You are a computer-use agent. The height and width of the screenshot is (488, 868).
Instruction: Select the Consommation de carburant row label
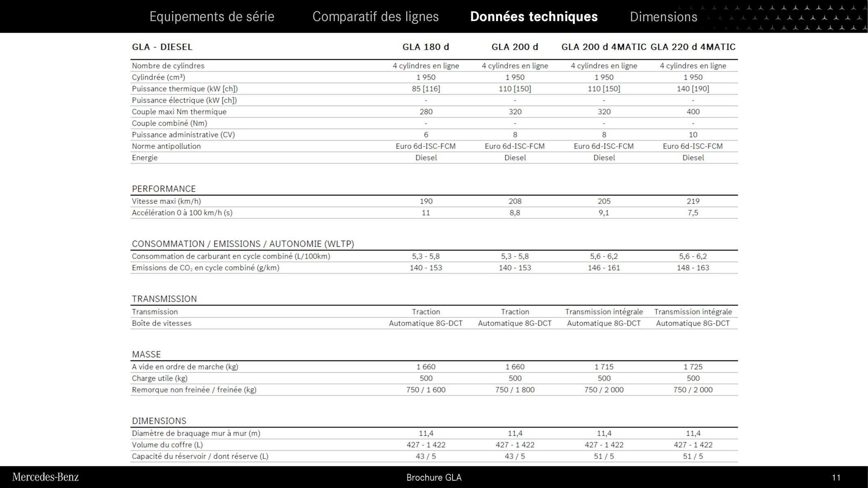pyautogui.click(x=231, y=257)
